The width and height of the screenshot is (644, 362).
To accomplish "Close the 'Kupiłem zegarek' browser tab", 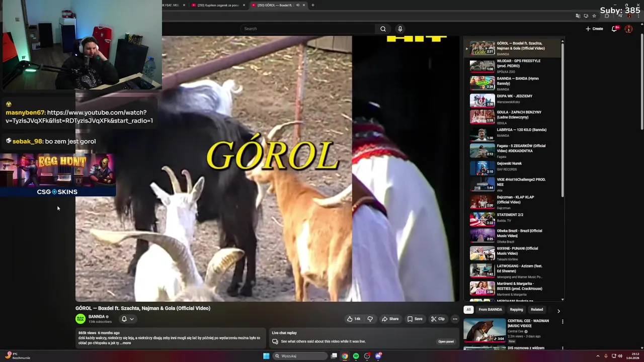I will coord(244,5).
